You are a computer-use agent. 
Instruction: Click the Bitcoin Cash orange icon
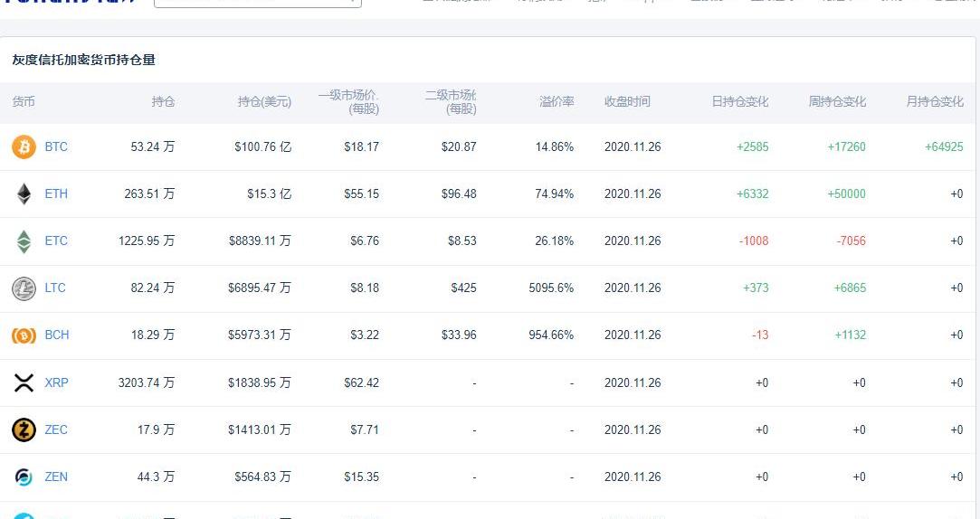[24, 335]
